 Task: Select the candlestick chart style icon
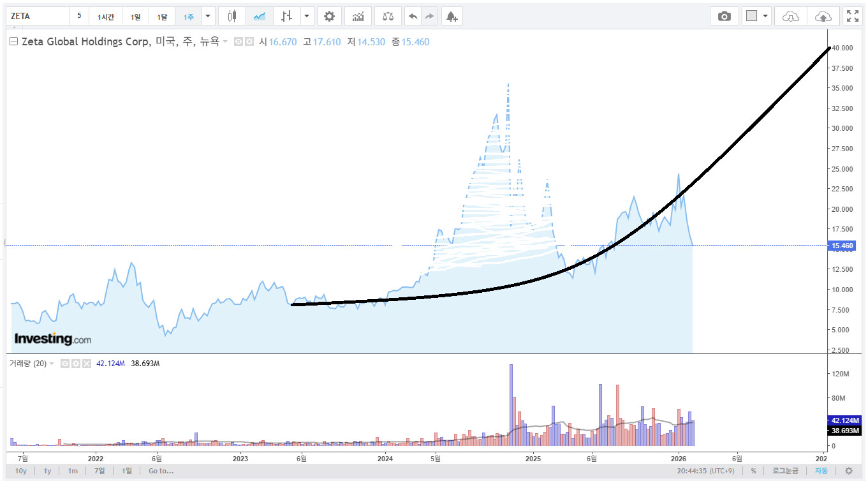click(232, 16)
